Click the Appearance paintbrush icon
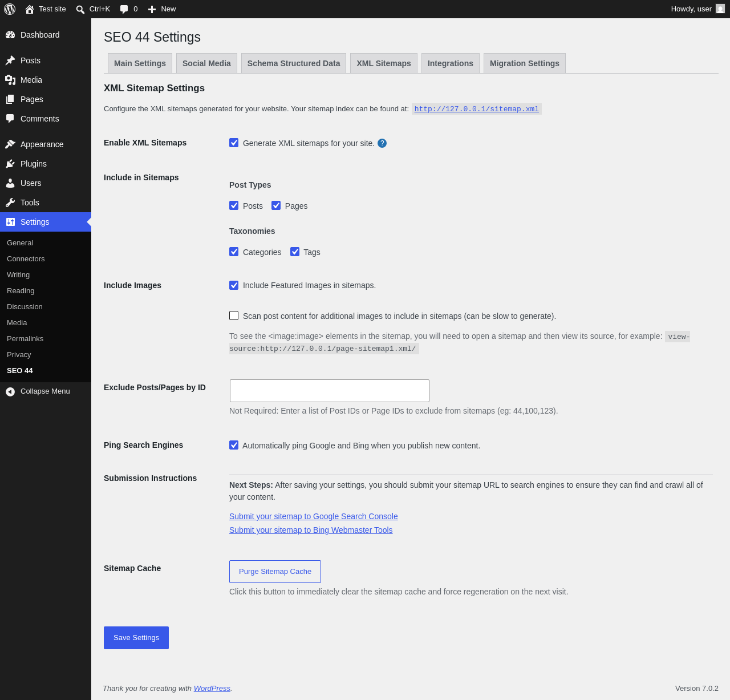The image size is (730, 700). pos(10,144)
